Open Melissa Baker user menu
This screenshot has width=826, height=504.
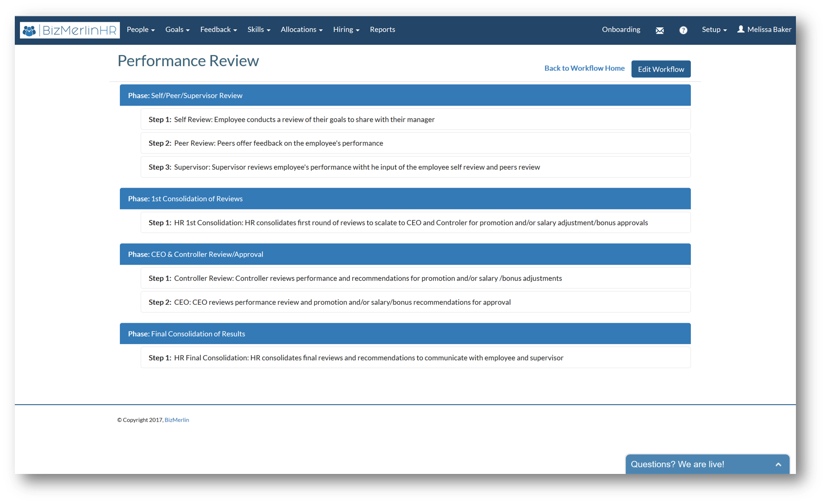[764, 30]
